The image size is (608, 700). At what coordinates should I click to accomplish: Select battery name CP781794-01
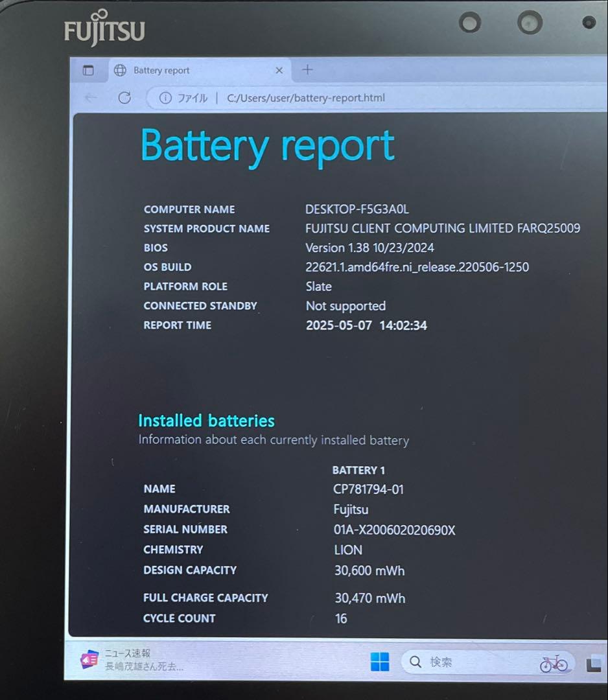pos(368,489)
